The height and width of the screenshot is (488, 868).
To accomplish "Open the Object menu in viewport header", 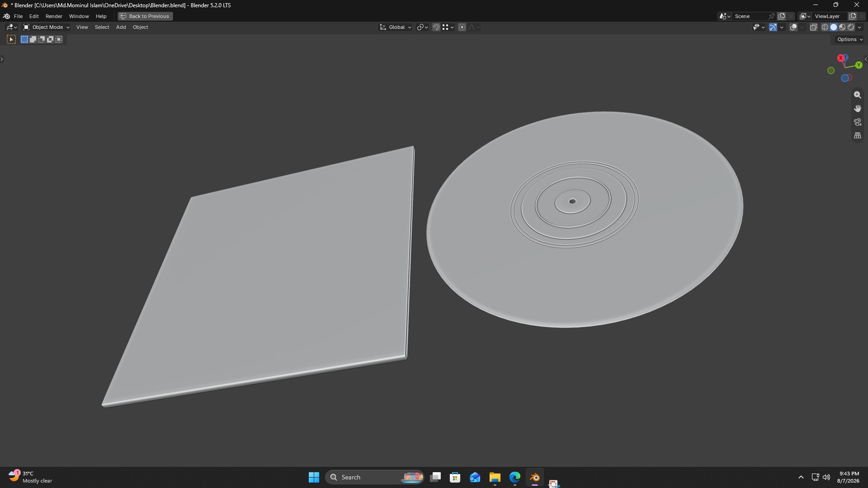I will point(140,28).
